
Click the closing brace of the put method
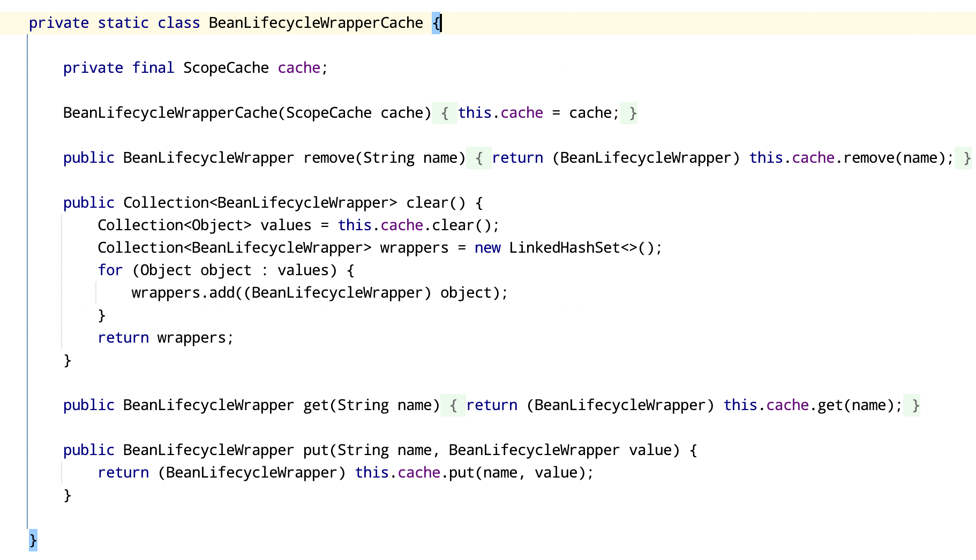(67, 495)
